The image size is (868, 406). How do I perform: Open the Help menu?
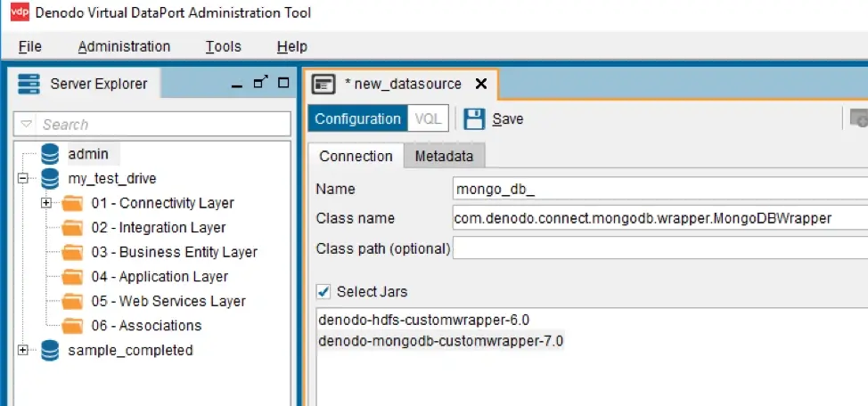pyautogui.click(x=291, y=47)
